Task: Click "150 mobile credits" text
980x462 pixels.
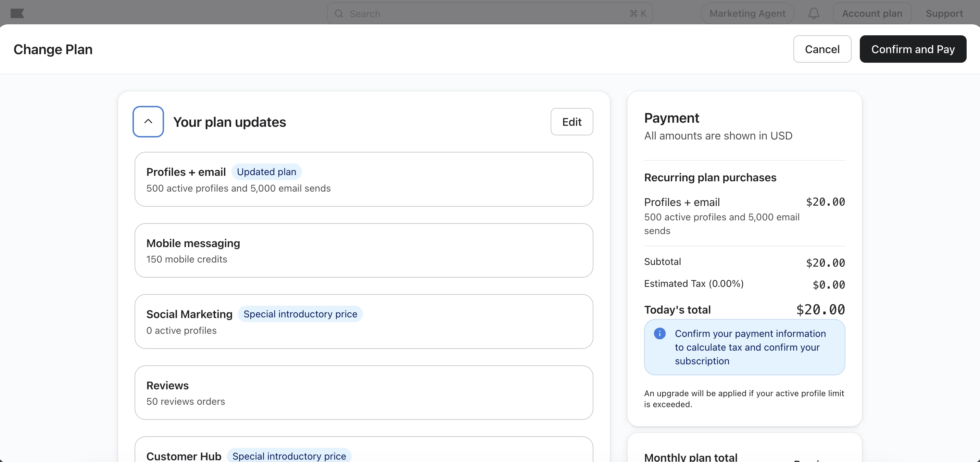Action: click(186, 259)
